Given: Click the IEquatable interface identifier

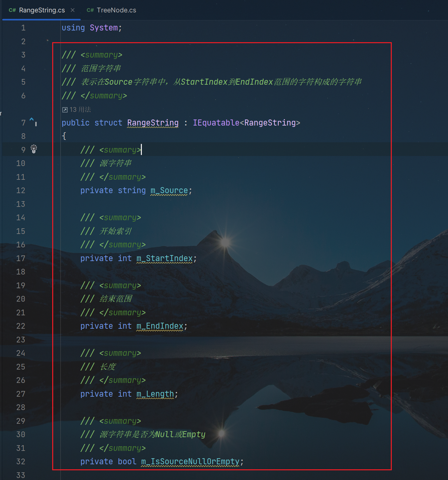Looking at the screenshot, I should [216, 123].
